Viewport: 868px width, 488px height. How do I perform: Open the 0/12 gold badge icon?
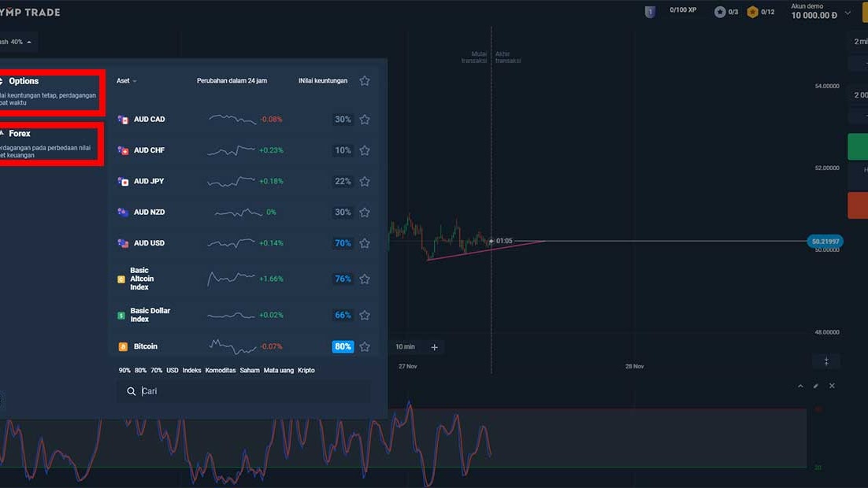[x=752, y=12]
